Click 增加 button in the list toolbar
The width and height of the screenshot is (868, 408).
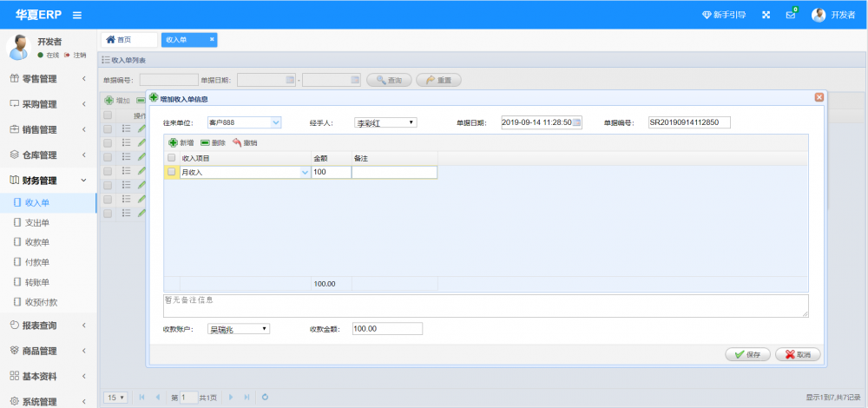coord(117,101)
